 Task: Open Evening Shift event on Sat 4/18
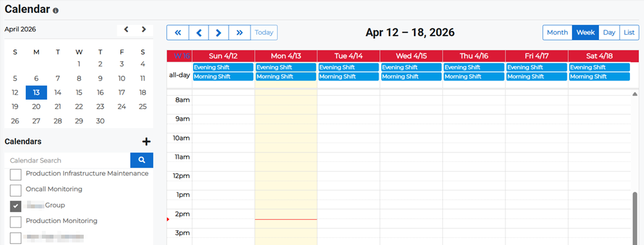click(x=599, y=68)
